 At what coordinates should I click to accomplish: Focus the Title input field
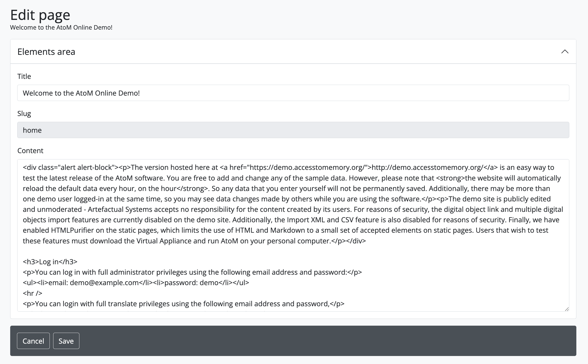(x=293, y=93)
